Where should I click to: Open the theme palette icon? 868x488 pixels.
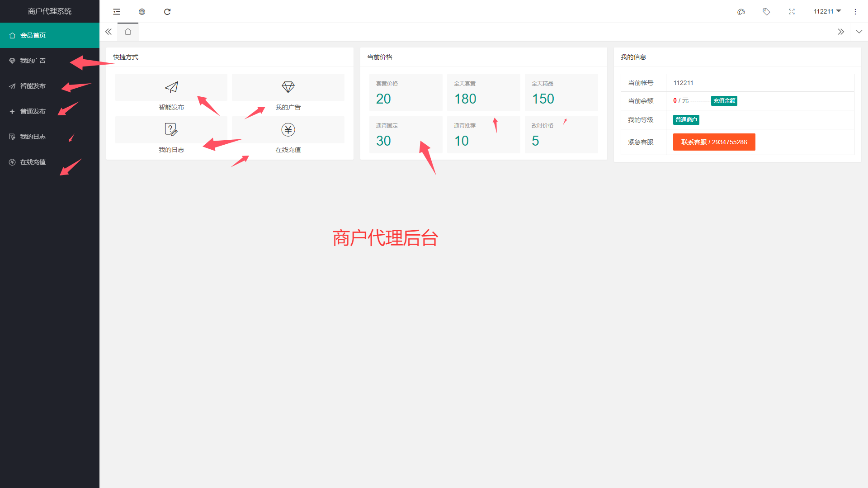[x=741, y=12]
